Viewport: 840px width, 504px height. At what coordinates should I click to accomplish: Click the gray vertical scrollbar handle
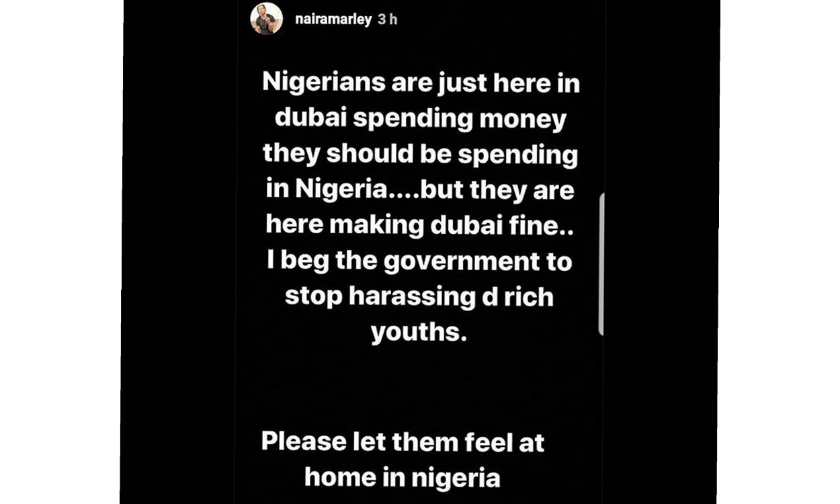click(601, 264)
